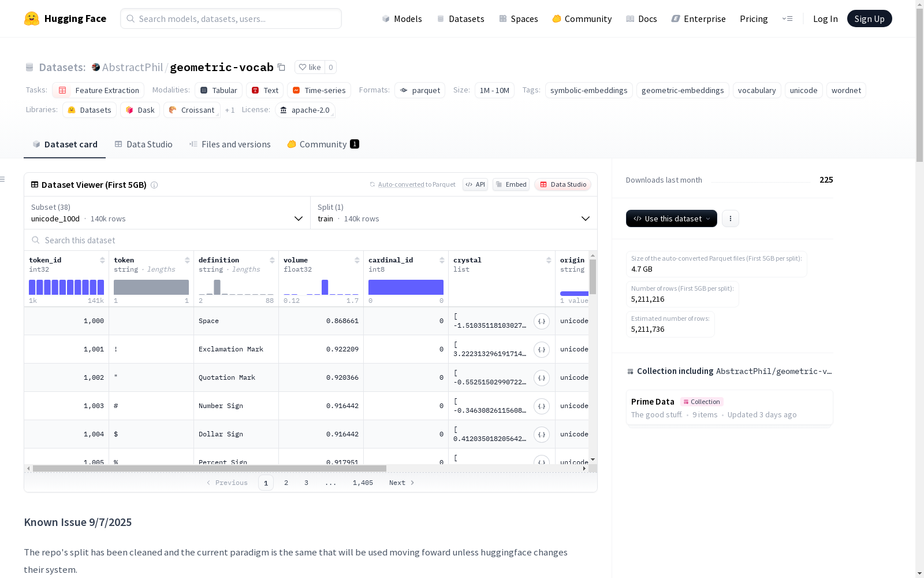This screenshot has width=924, height=578.
Task: Copy dataset name with the copy icon
Action: (281, 67)
